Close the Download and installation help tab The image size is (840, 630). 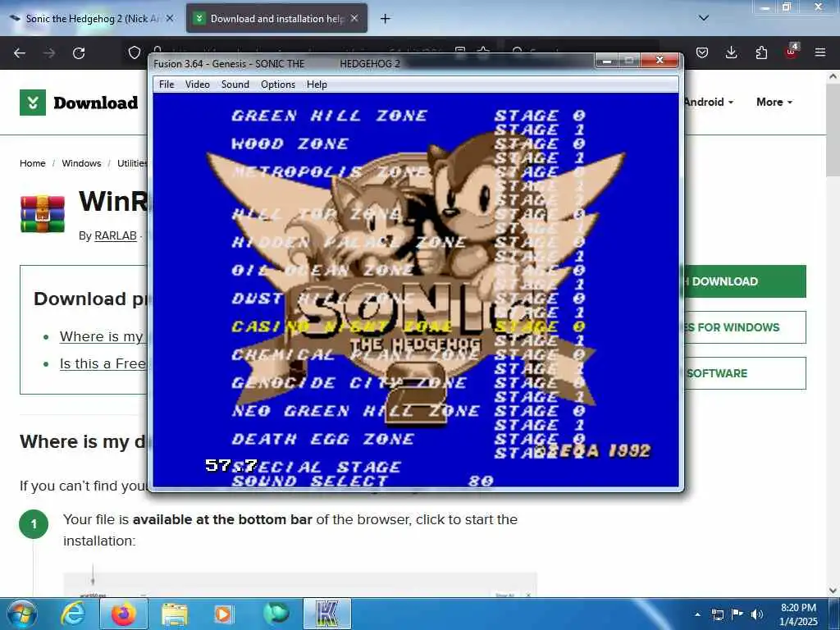coord(354,18)
